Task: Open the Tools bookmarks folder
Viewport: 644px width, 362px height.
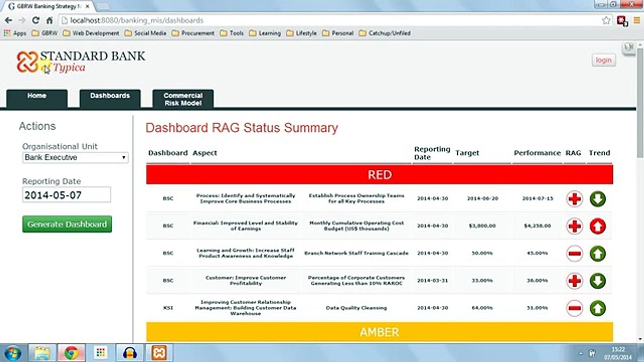Action: 231,33
